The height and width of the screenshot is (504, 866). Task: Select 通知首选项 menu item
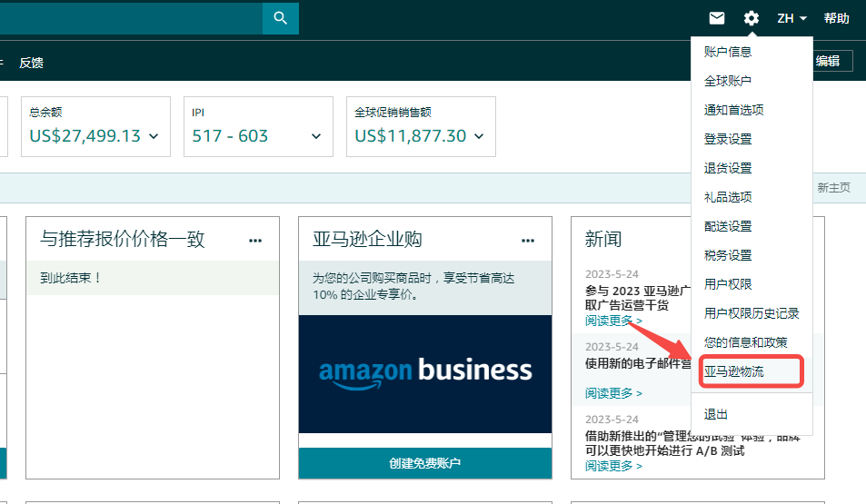[734, 110]
